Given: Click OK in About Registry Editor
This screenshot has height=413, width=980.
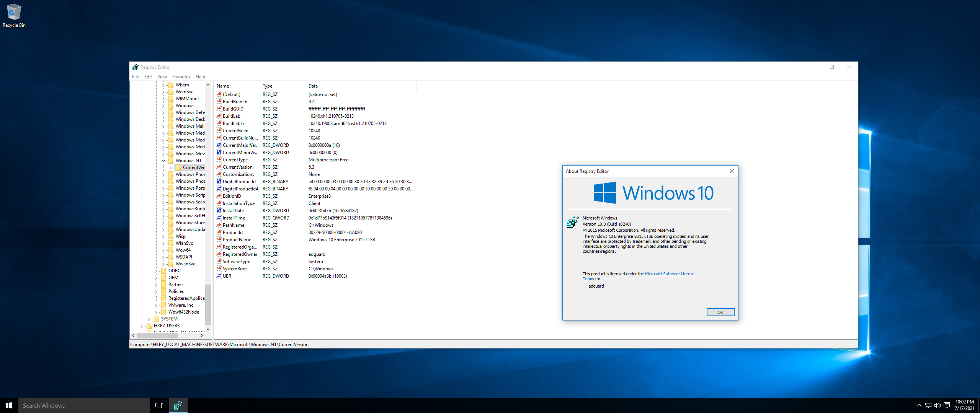Looking at the screenshot, I should pyautogui.click(x=720, y=312).
